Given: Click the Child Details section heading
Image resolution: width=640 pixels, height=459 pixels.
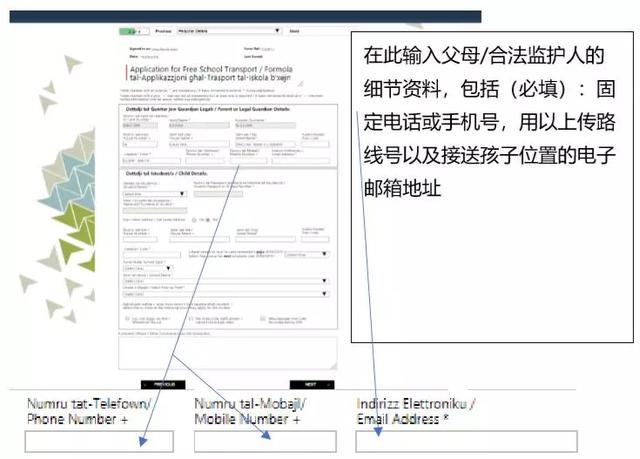Looking at the screenshot, I should tap(167, 173).
